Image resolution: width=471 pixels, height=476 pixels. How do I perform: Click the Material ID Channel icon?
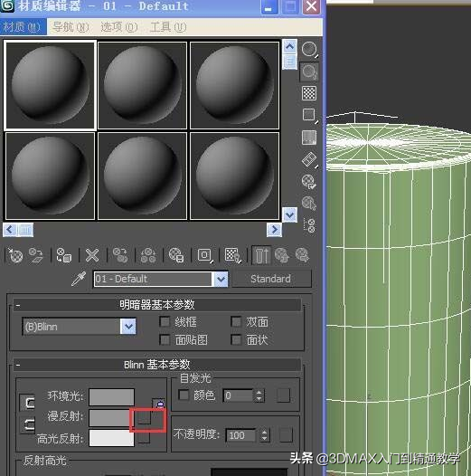[x=205, y=255]
